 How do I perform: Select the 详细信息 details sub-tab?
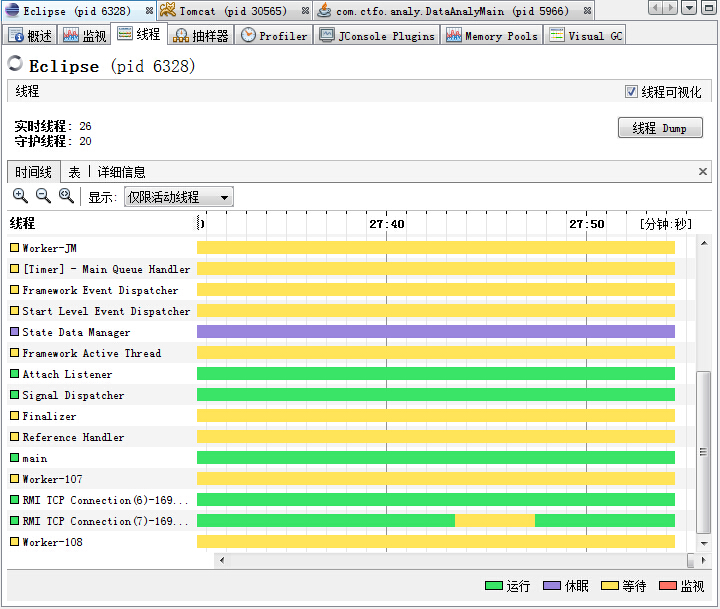coord(121,172)
